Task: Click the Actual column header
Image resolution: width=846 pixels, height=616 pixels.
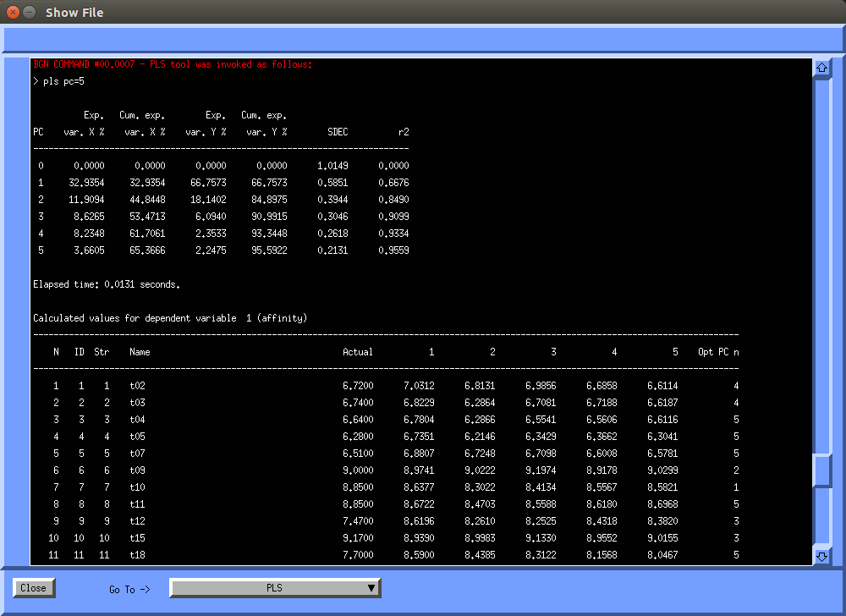Action: coord(357,352)
